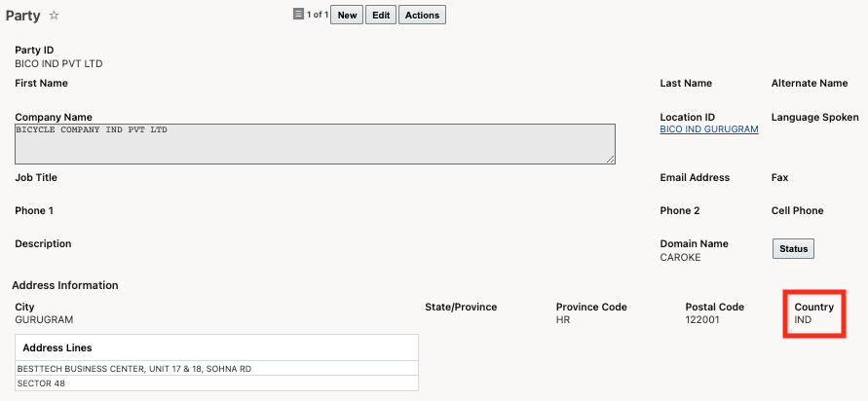The height and width of the screenshot is (401, 868).
Task: Open the BICO IND GURUGRAM location link
Action: click(x=708, y=129)
